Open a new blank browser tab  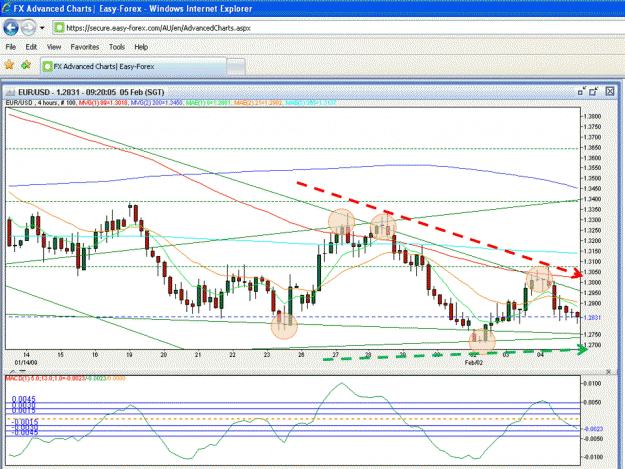[236, 67]
